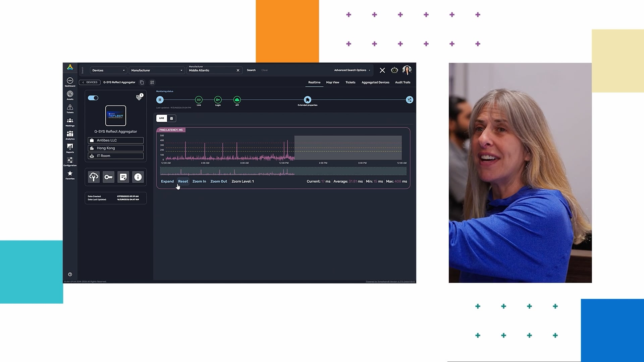Click the API cloud status node

237,100
